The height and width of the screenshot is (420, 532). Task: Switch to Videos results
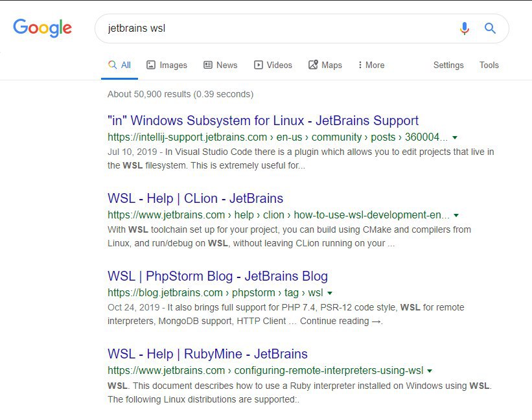273,65
